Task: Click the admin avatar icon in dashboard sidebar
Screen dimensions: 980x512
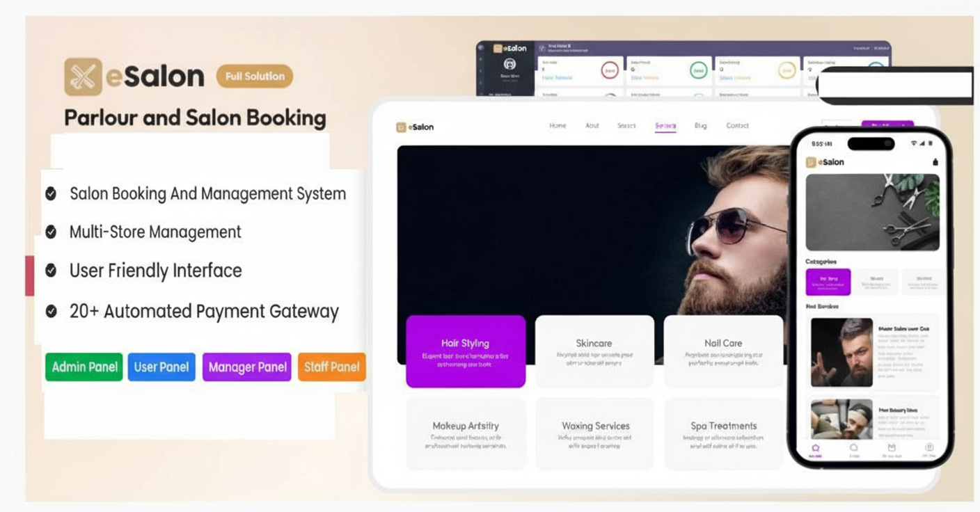Action: [x=509, y=65]
